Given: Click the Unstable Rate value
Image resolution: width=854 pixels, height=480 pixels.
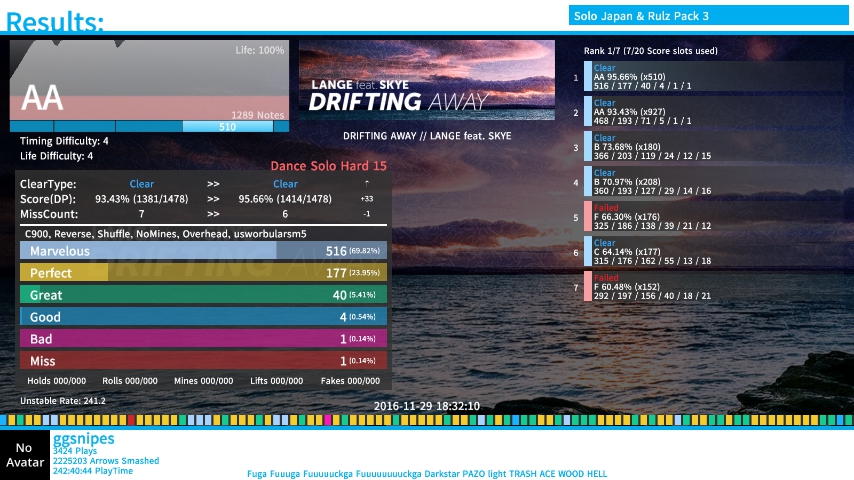Looking at the screenshot, I should (63, 401).
